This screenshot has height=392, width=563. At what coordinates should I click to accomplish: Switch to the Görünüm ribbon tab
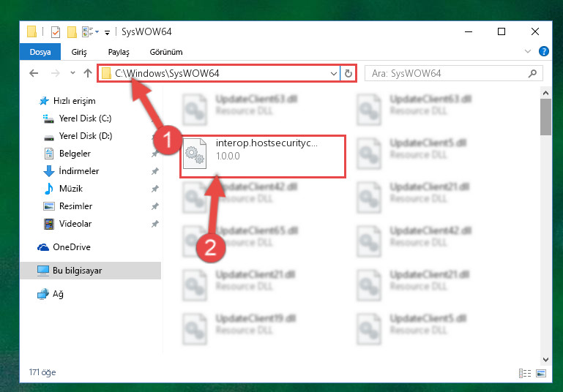click(x=166, y=52)
